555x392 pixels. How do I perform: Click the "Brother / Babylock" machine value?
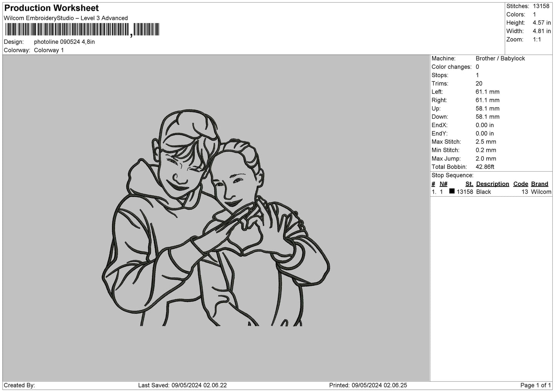point(500,58)
